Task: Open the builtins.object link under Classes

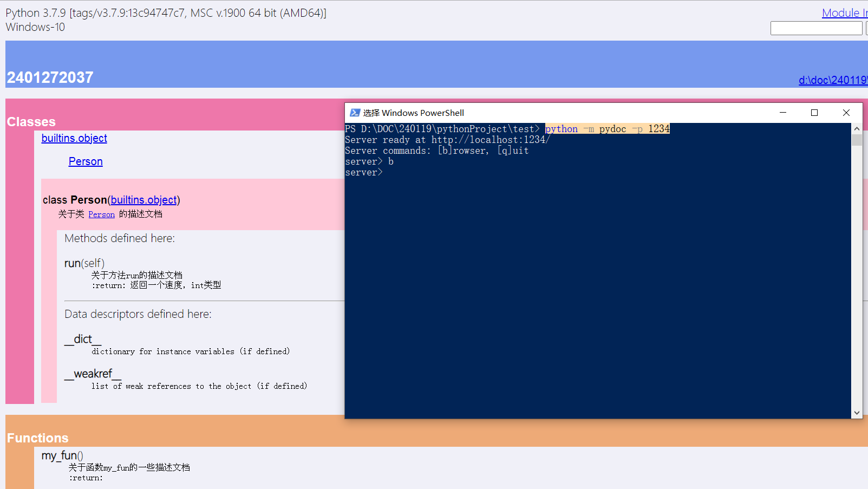Action: 74,138
